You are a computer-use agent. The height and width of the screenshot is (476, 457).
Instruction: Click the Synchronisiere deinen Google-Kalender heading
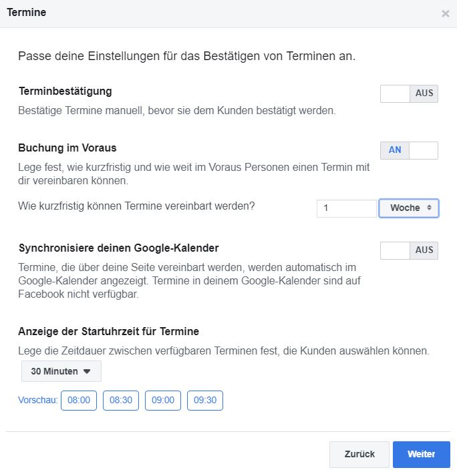point(118,248)
